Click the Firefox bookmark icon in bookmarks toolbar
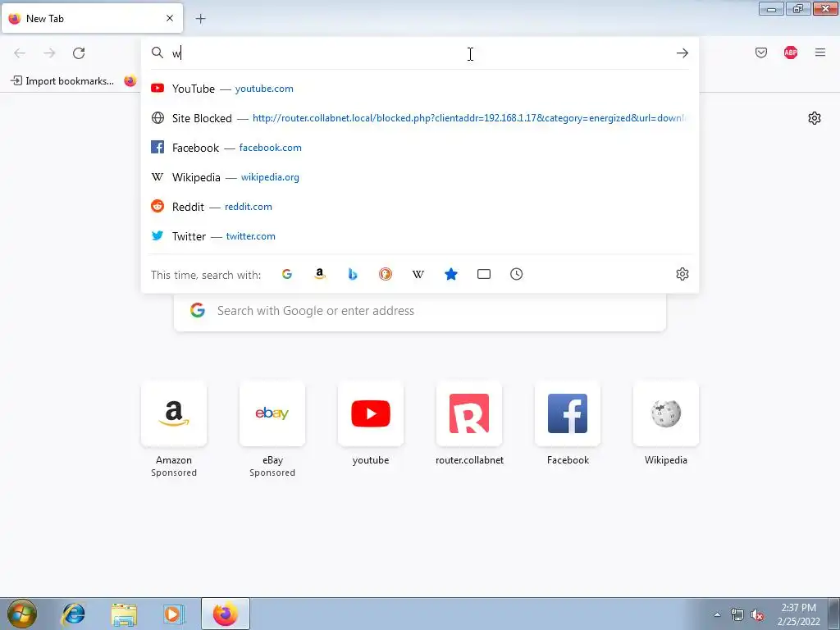840x630 pixels. point(130,81)
